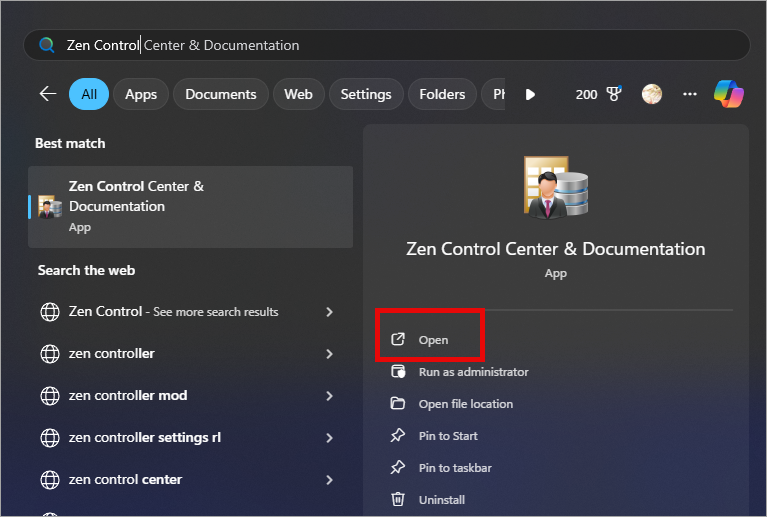767x517 pixels.
Task: Click the Open file location folder icon
Action: [398, 404]
